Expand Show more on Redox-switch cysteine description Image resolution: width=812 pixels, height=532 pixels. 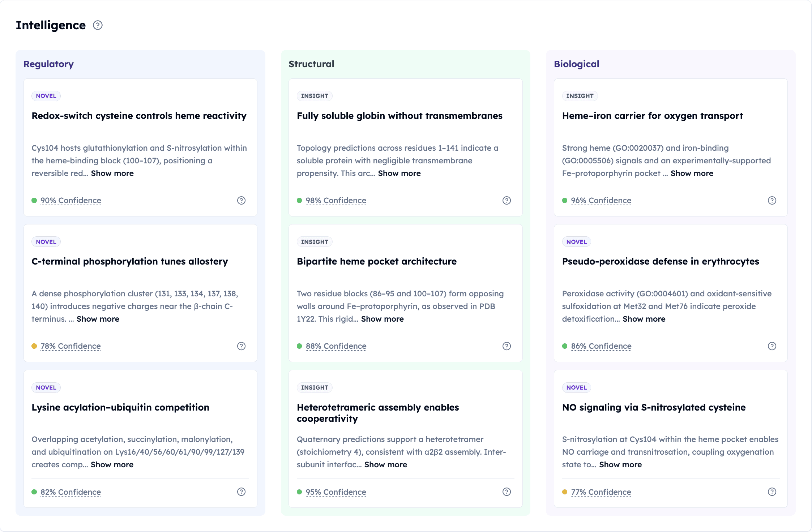[x=112, y=173]
